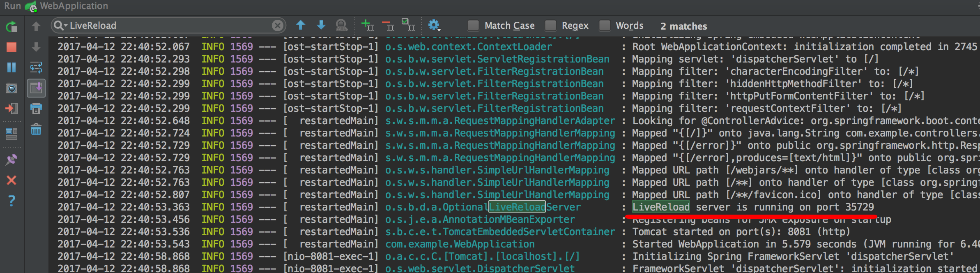The height and width of the screenshot is (273, 980).
Task: Rerun WebApplication with the green rerun icon
Action: 12,27
